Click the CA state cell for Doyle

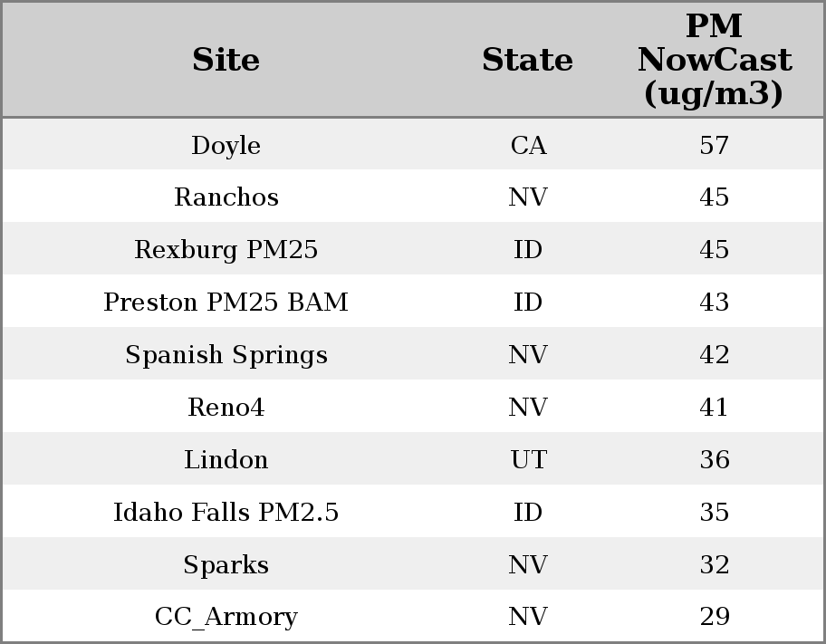point(528,146)
